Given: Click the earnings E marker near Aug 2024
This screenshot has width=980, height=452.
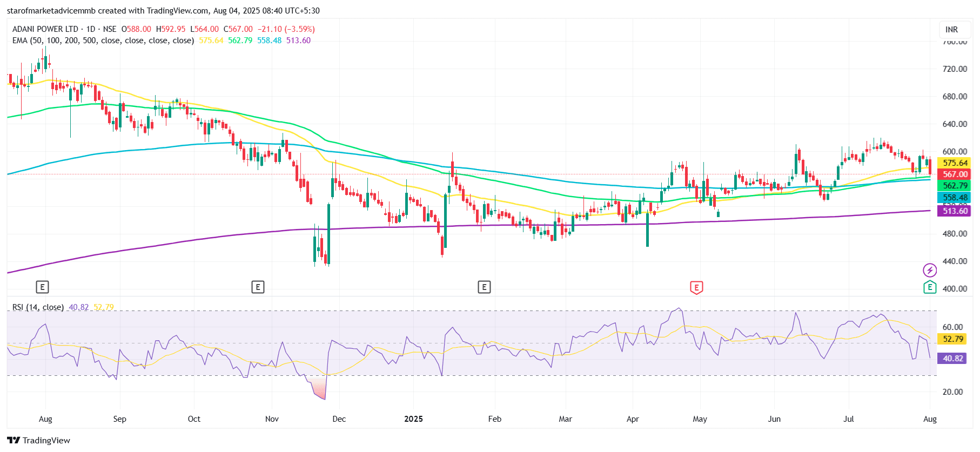Looking at the screenshot, I should tap(42, 287).
